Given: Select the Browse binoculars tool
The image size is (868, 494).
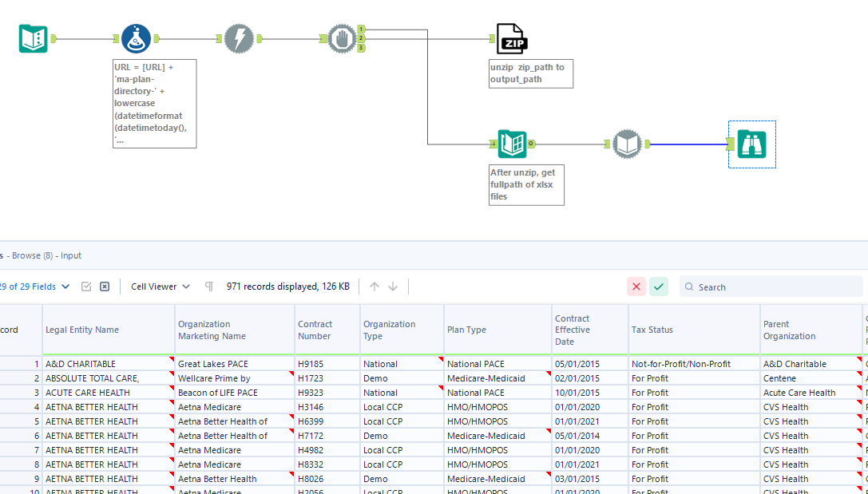Looking at the screenshot, I should pyautogui.click(x=751, y=144).
